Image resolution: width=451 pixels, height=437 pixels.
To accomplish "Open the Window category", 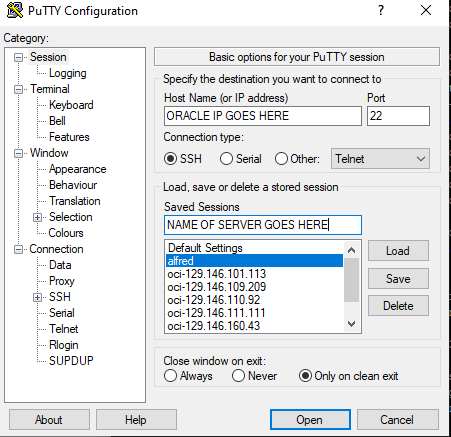I will (x=49, y=153).
